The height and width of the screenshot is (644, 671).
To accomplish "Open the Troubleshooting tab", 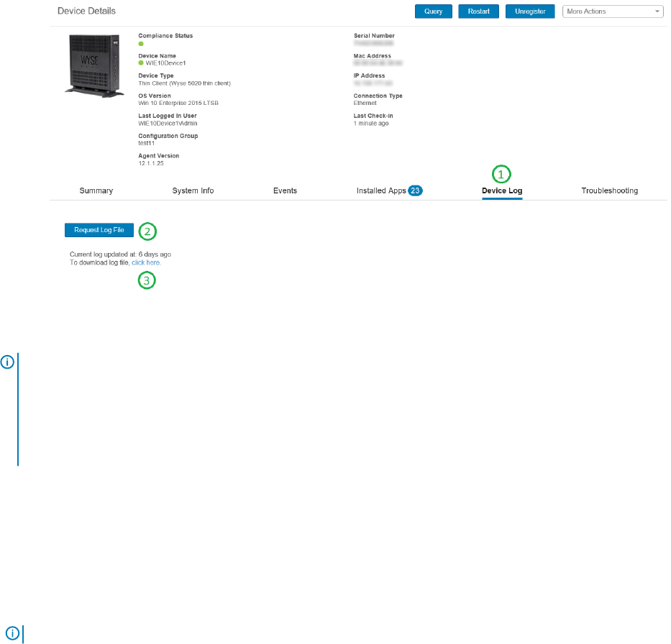I will [x=609, y=190].
